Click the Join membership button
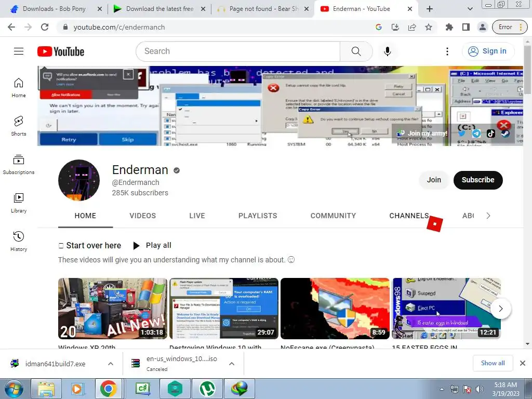The width and height of the screenshot is (532, 399). [x=434, y=180]
